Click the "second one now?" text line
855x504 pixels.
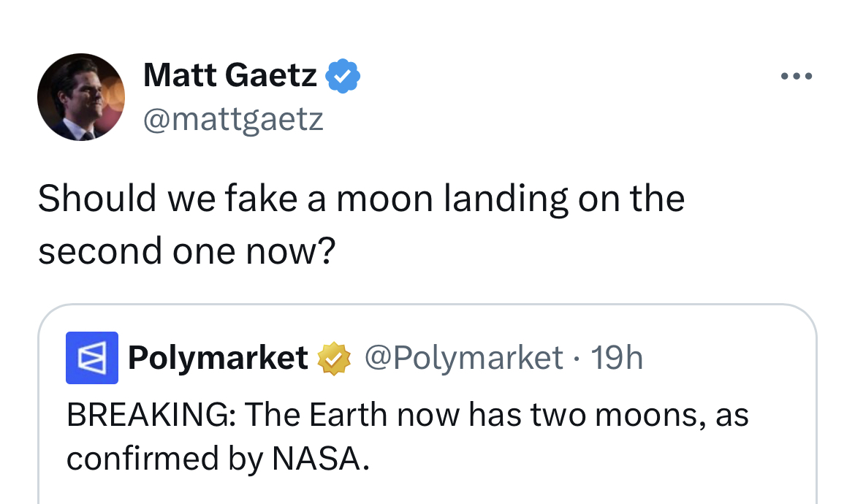[x=186, y=251]
